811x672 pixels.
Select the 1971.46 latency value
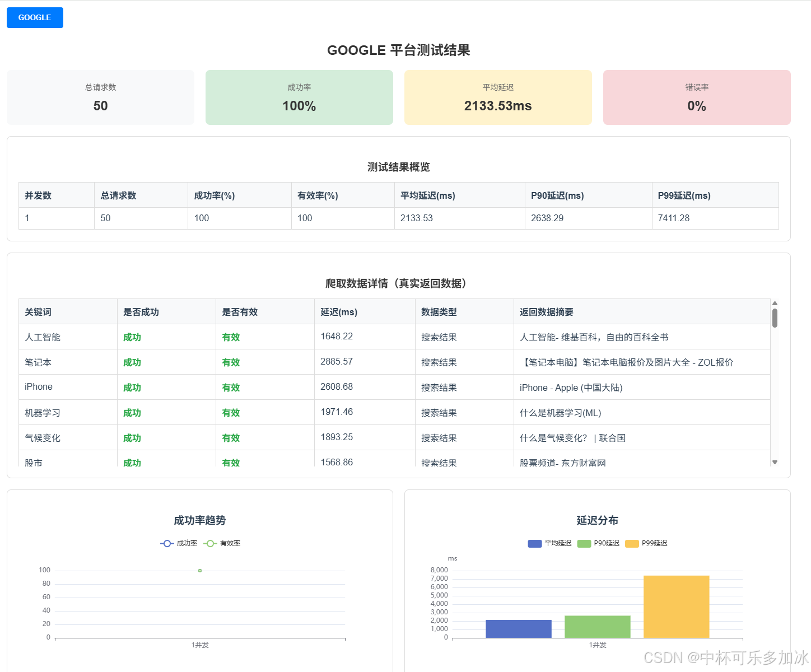[x=337, y=412]
